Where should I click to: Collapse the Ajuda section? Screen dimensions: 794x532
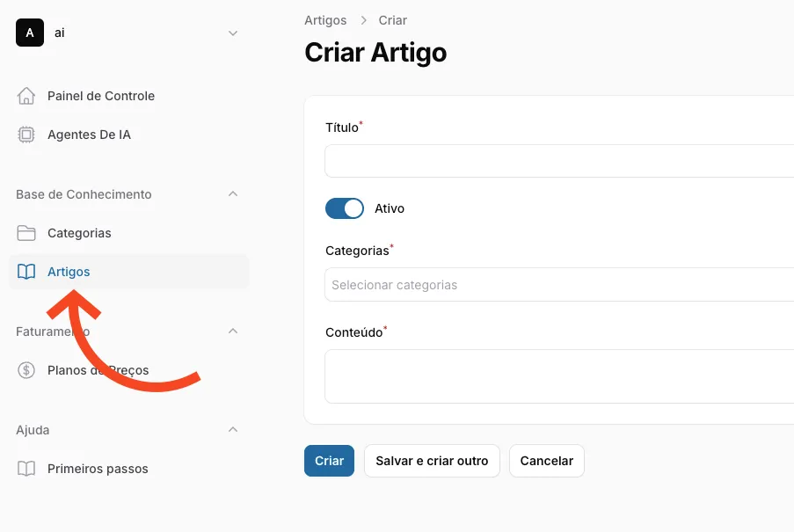[233, 430]
